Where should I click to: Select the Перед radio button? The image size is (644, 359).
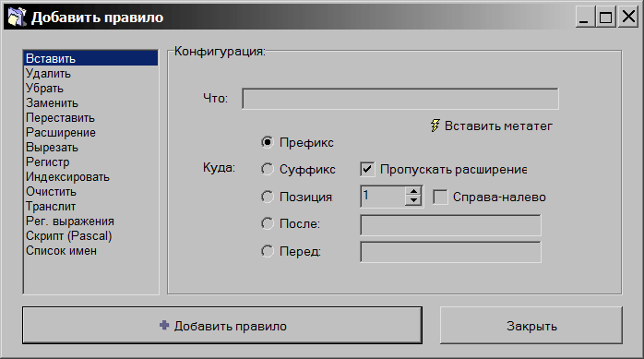pyautogui.click(x=267, y=251)
